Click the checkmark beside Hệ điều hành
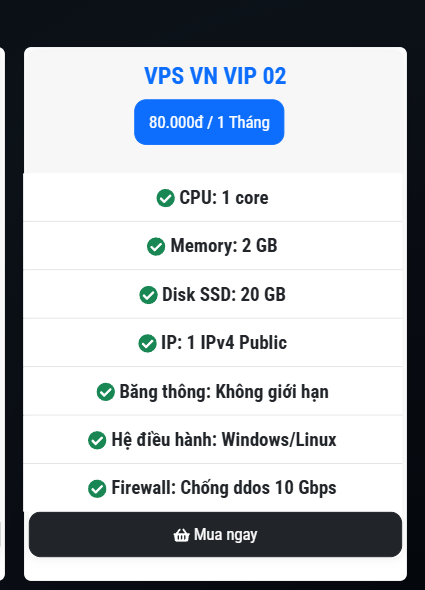This screenshot has width=425, height=590. (x=97, y=440)
